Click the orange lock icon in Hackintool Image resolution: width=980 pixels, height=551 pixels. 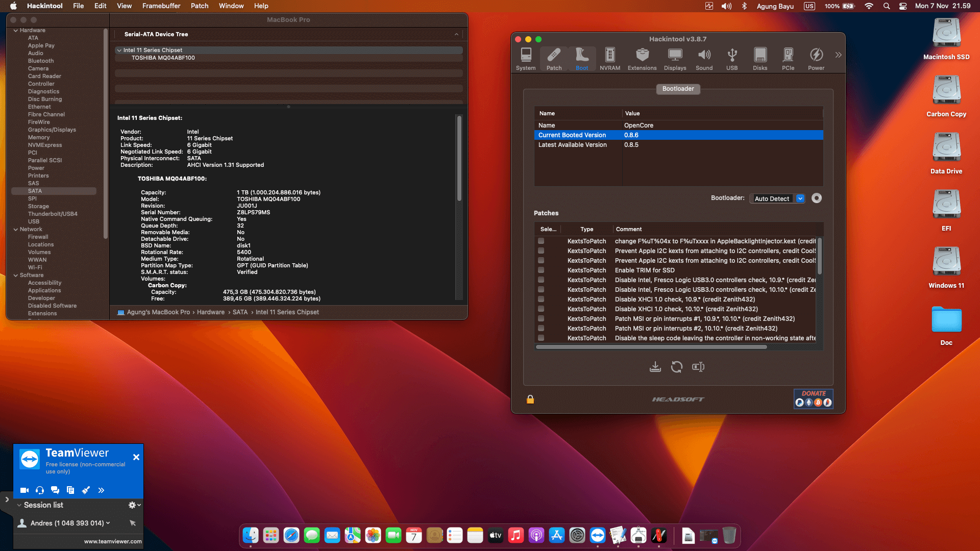coord(530,399)
